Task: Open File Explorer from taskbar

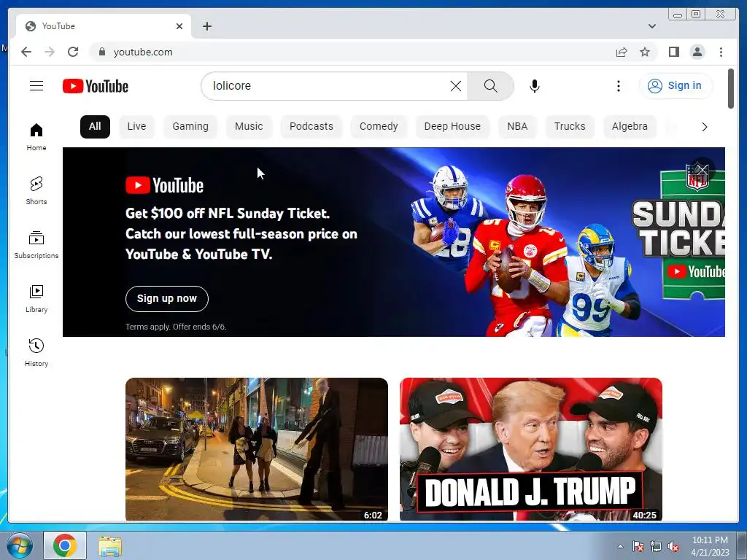Action: (110, 545)
